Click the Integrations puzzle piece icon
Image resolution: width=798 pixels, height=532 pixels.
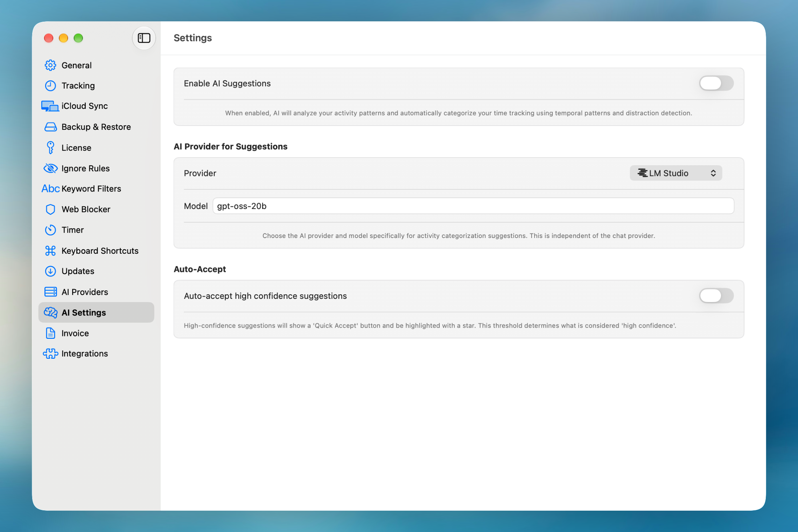(x=50, y=353)
